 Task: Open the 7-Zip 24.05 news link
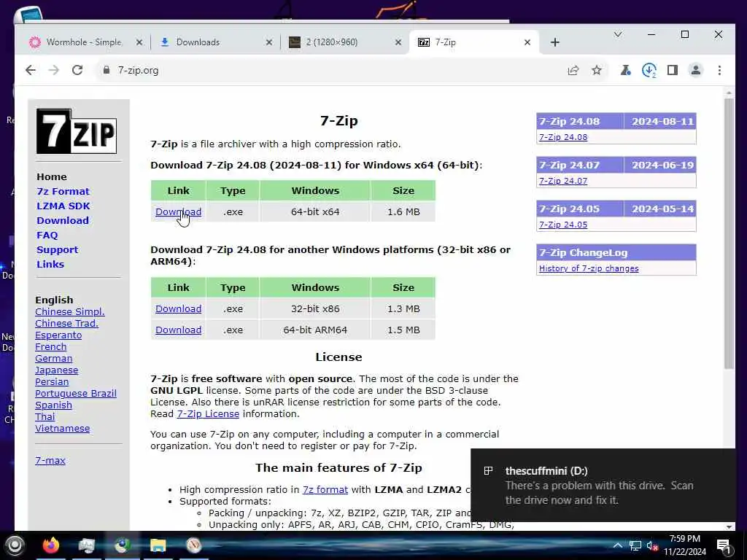click(563, 225)
